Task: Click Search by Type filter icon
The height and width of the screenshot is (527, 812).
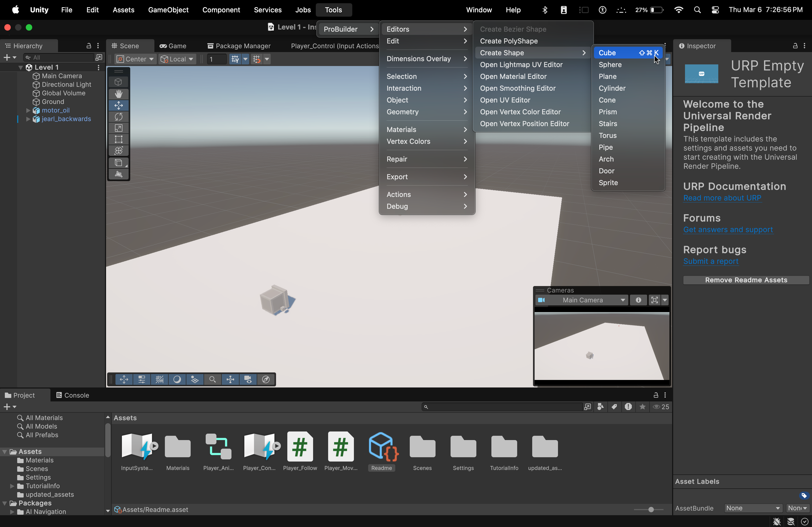Action: 600,407
